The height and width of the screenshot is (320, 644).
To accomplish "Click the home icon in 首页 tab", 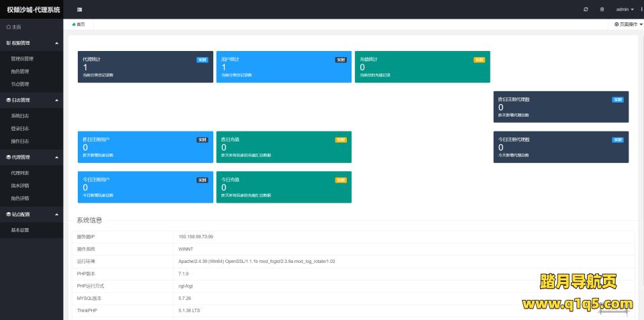I will coord(74,24).
